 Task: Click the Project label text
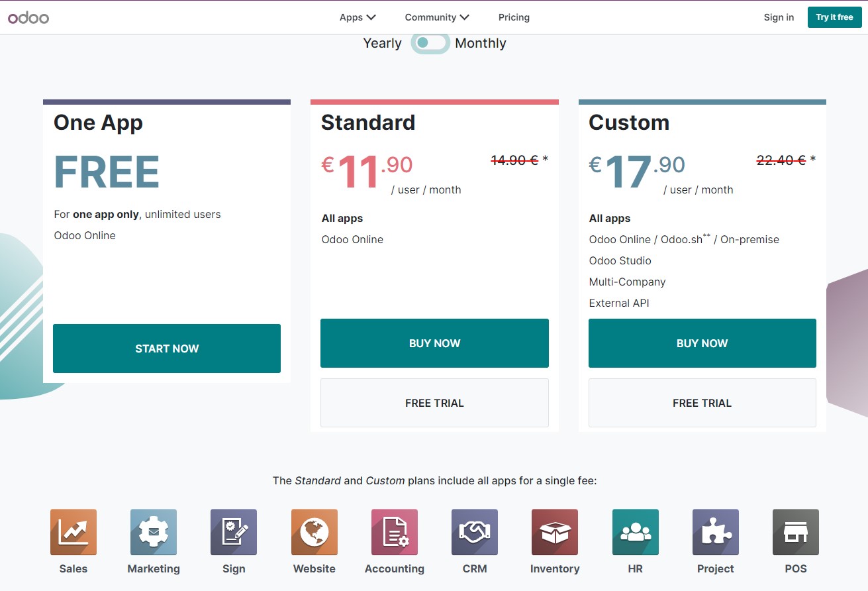click(716, 568)
